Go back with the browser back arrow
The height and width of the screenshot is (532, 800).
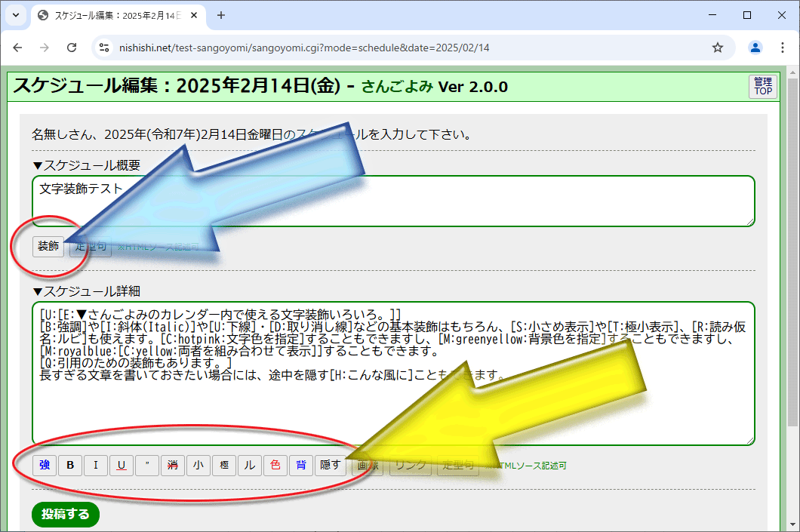[18, 48]
